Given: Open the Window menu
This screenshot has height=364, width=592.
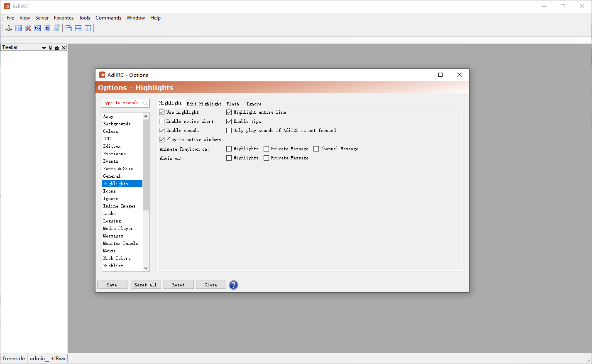Looking at the screenshot, I should coord(136,18).
